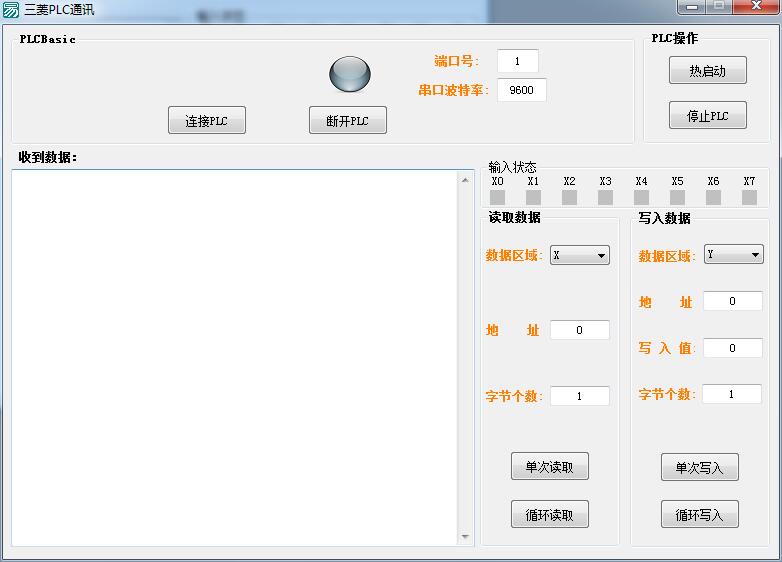The image size is (782, 562).
Task: Click the X2 input status indicator
Action: 569,197
